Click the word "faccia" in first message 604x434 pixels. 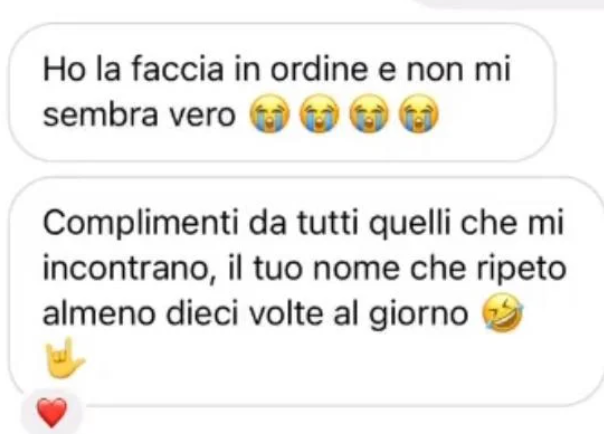(178, 70)
